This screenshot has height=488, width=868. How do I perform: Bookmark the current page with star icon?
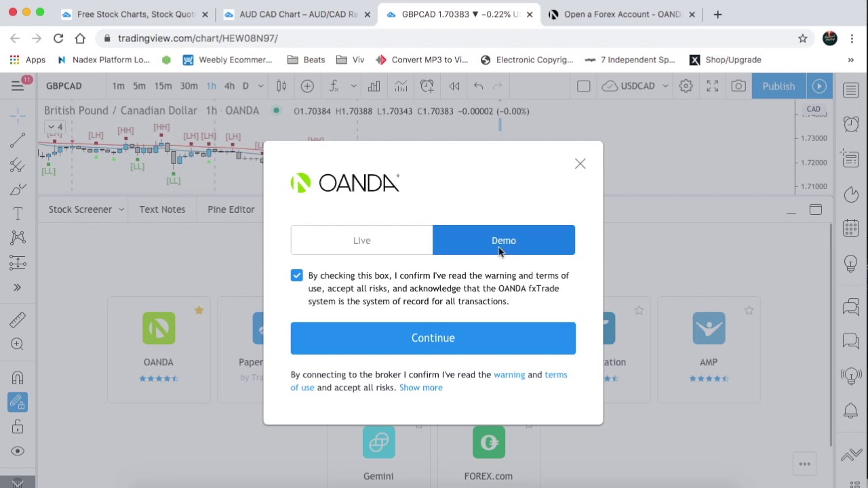[803, 39]
